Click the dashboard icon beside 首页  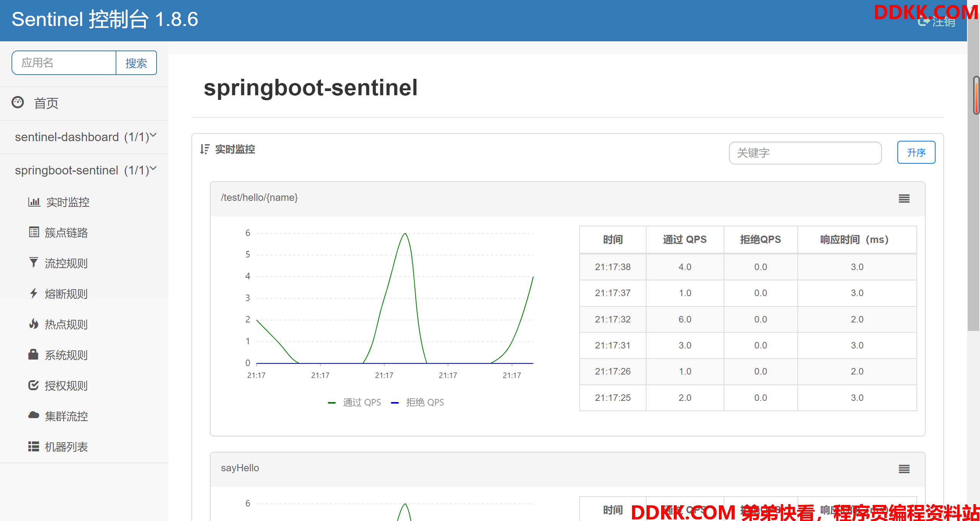(18, 103)
